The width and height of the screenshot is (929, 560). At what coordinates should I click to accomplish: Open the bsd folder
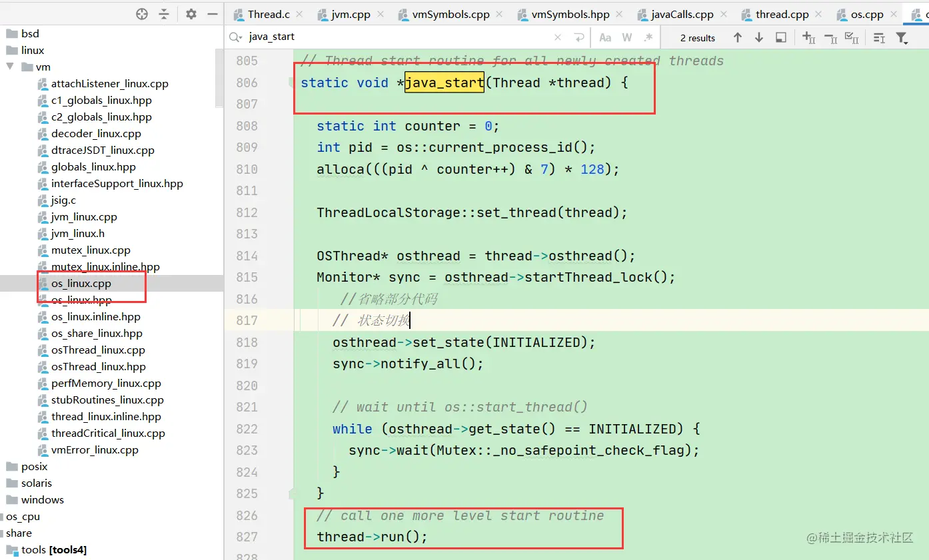(30, 33)
